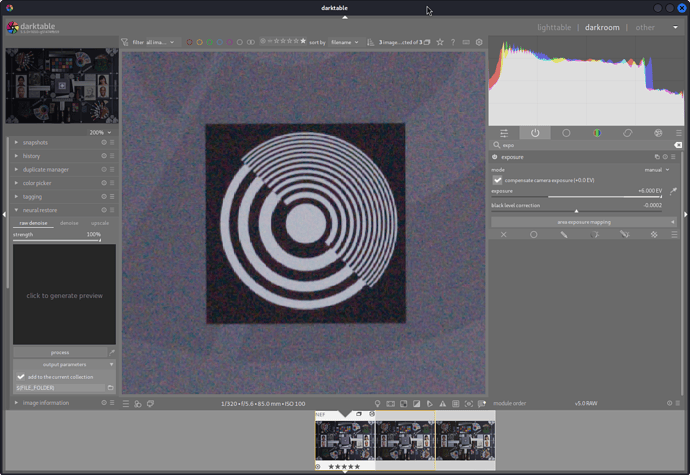The image size is (690, 475).
Task: Uncheck compensate camera exposure checkbox
Action: [x=497, y=180]
